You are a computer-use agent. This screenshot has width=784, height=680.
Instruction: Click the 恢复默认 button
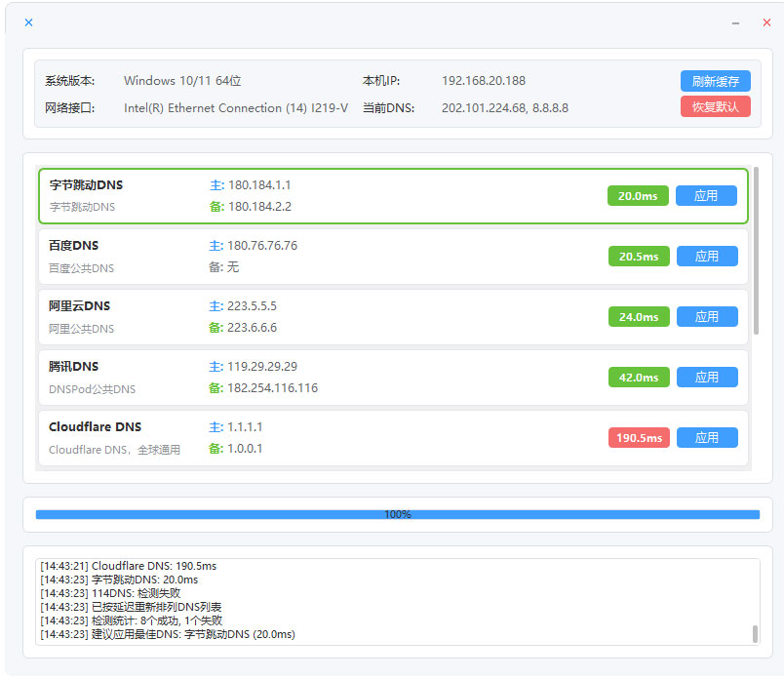715,106
